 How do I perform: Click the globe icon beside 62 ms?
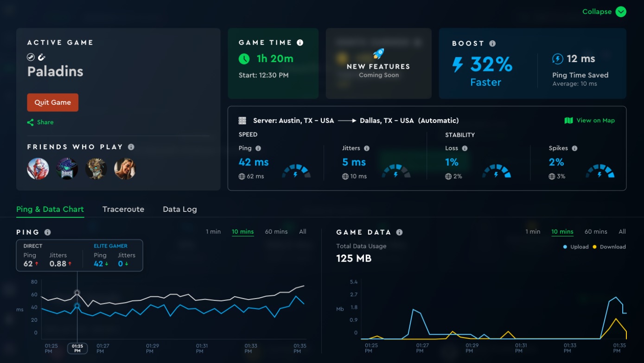click(242, 177)
